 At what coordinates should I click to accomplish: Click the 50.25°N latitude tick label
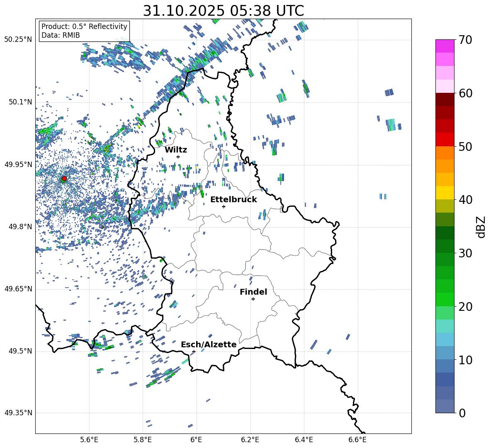pyautogui.click(x=18, y=39)
